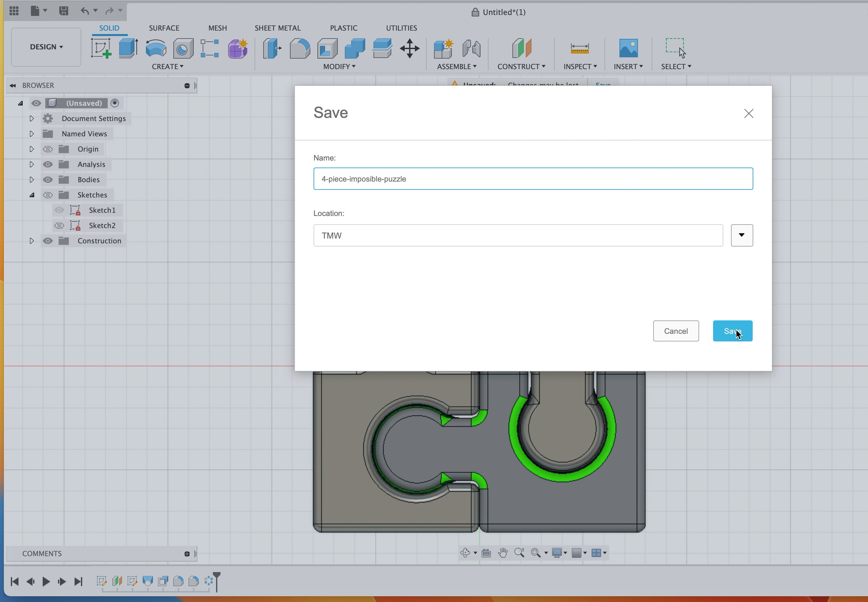The width and height of the screenshot is (868, 602).
Task: Toggle visibility of Construction folder
Action: coord(47,241)
